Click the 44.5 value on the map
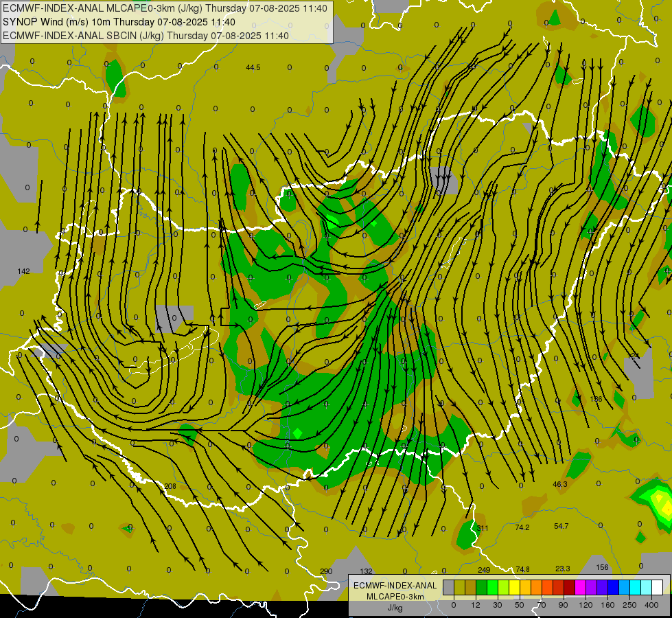672x618 pixels. tap(253, 67)
